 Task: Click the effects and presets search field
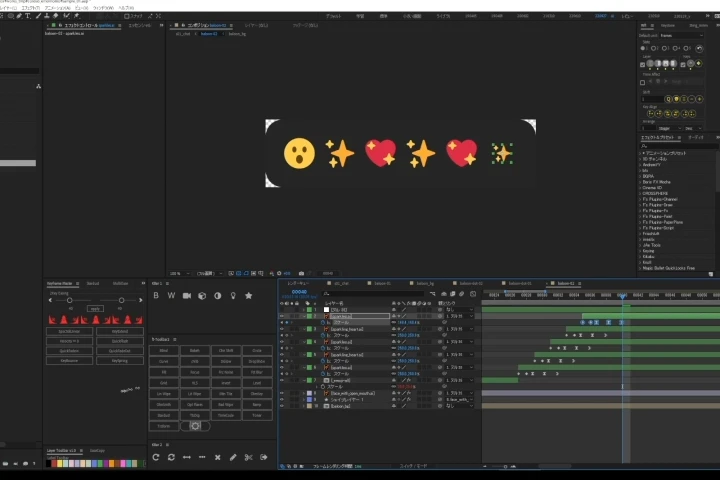click(678, 146)
